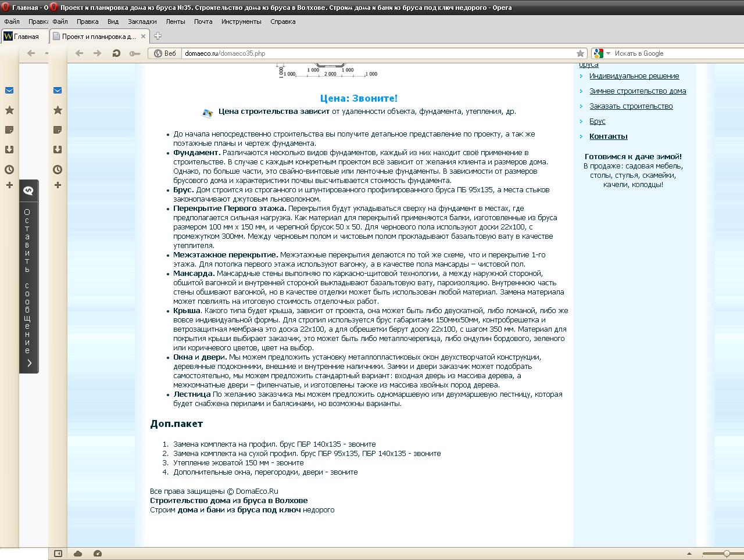Image resolution: width=744 pixels, height=560 pixels.
Task: Open the Вид menu
Action: (113, 21)
